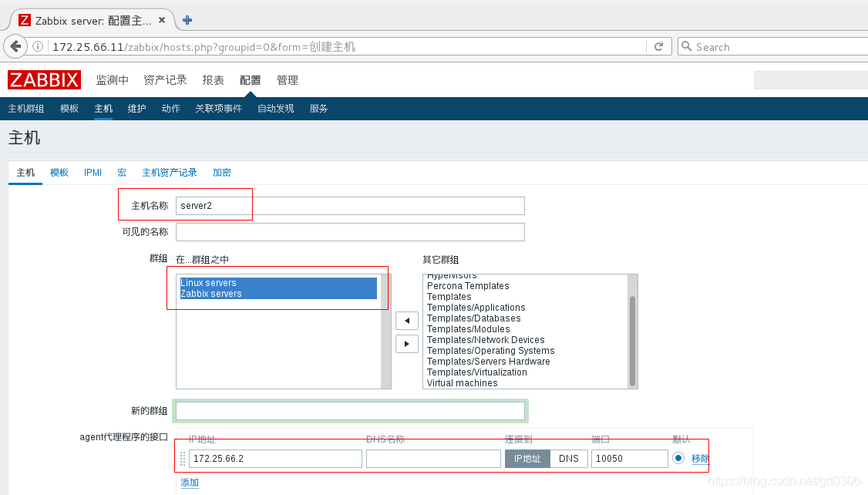Open the 报表 main menu
Viewport: 868px width, 495px height.
tap(213, 80)
